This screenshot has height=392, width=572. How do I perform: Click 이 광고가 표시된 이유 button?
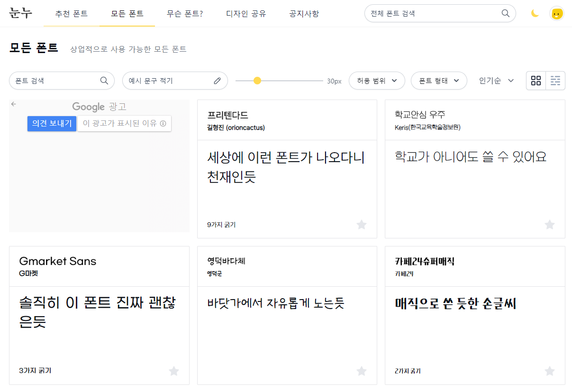click(x=124, y=124)
